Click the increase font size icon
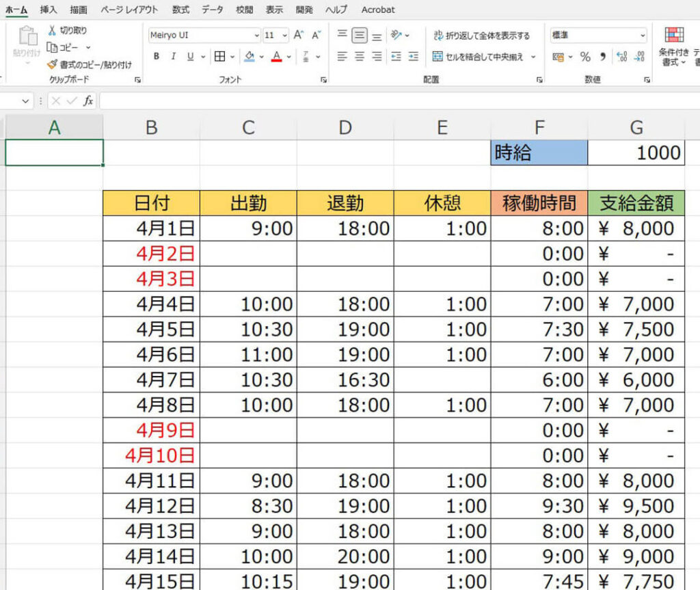The height and width of the screenshot is (590, 700). tap(299, 35)
